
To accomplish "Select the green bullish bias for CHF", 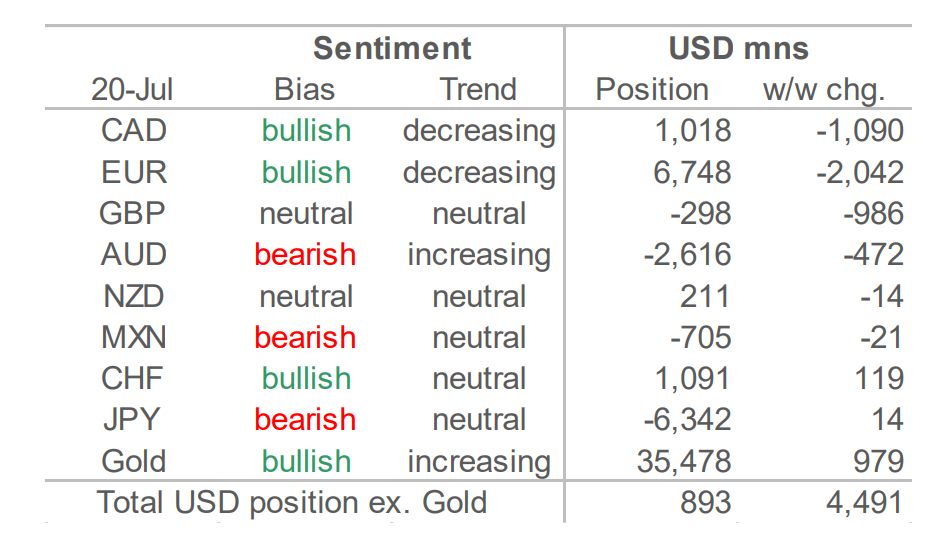I will [x=306, y=379].
